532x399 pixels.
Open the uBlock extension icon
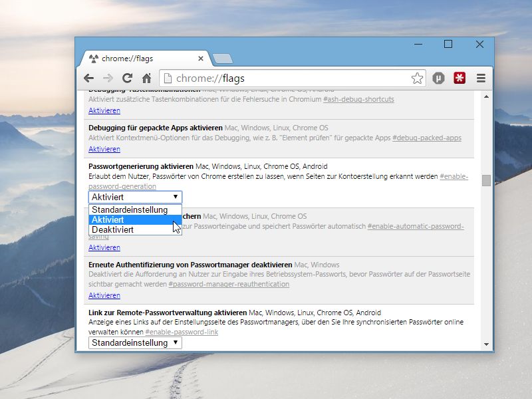pyautogui.click(x=438, y=78)
